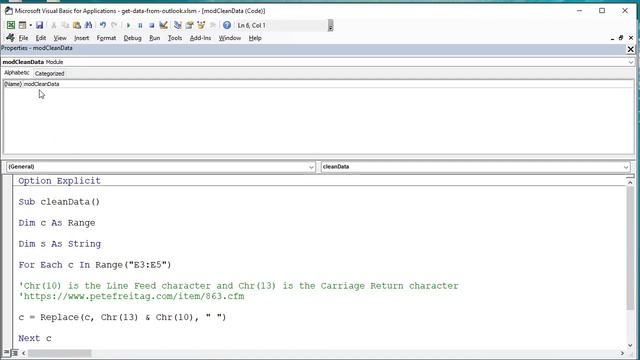Image resolution: width=640 pixels, height=360 pixels.
Task: Click the vertical scrollbar thumb in code window
Action: point(630,248)
